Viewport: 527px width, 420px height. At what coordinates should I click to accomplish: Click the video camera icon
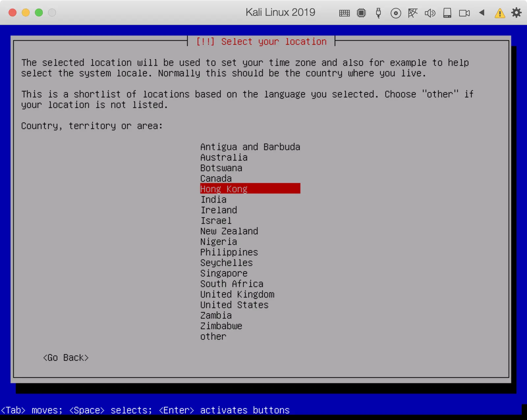tap(464, 13)
